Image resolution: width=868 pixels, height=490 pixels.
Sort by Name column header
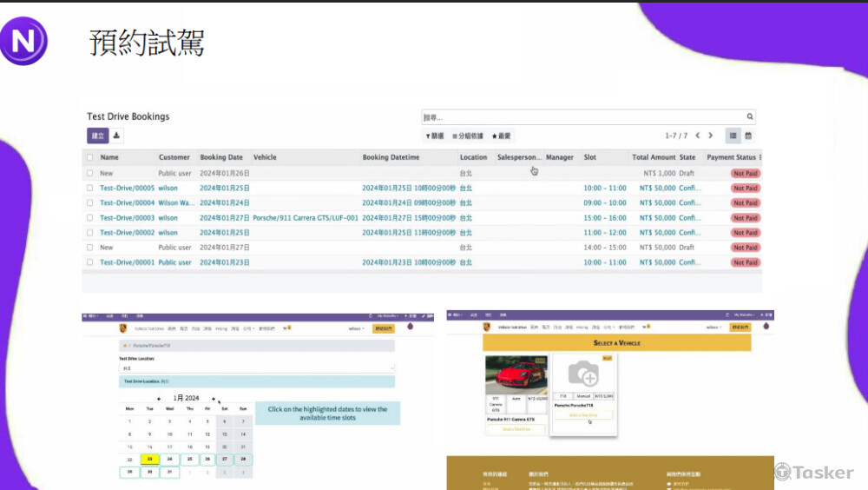(109, 157)
